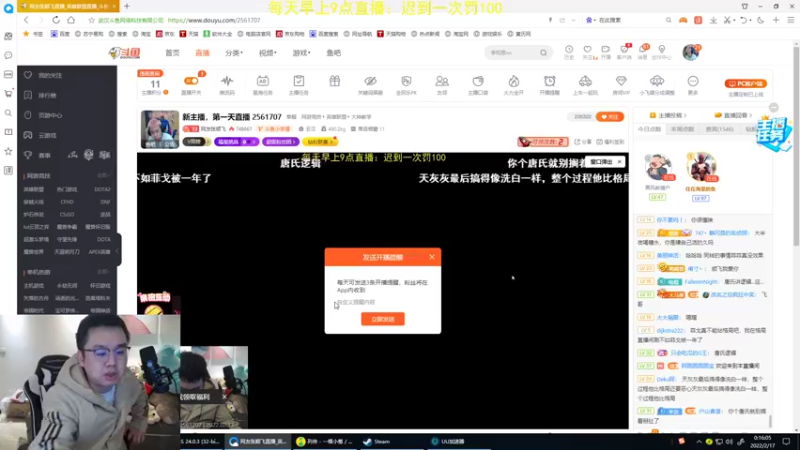Image resolution: width=800 pixels, height=450 pixels.
Task: Click the chat panel scrollbar
Action: click(770, 420)
